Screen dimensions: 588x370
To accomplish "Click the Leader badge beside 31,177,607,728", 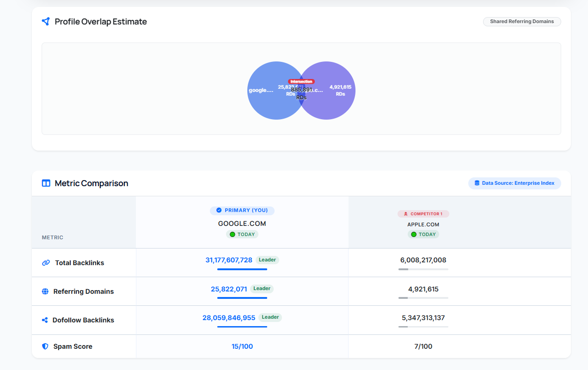I will (x=267, y=260).
